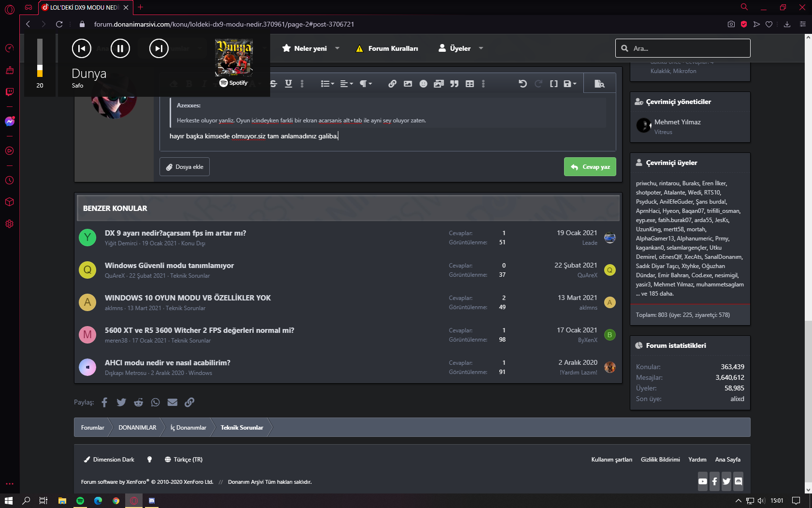Screen dimensions: 812x508
Task: Open the Dunya album cover thumbnail
Action: point(234,58)
